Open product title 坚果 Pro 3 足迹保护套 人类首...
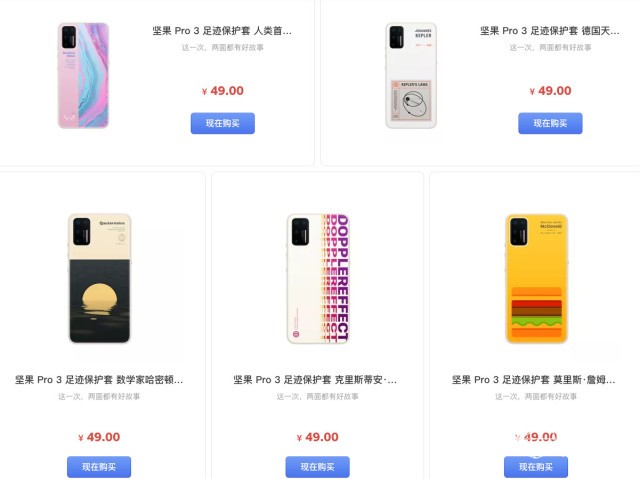 click(x=222, y=31)
